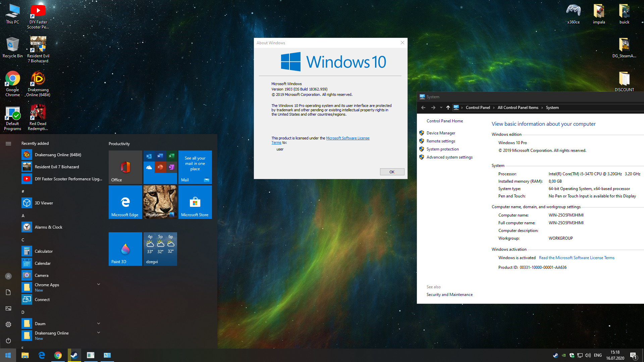Image resolution: width=644 pixels, height=362 pixels.
Task: Open the Power button in Start menu
Action: point(8,341)
